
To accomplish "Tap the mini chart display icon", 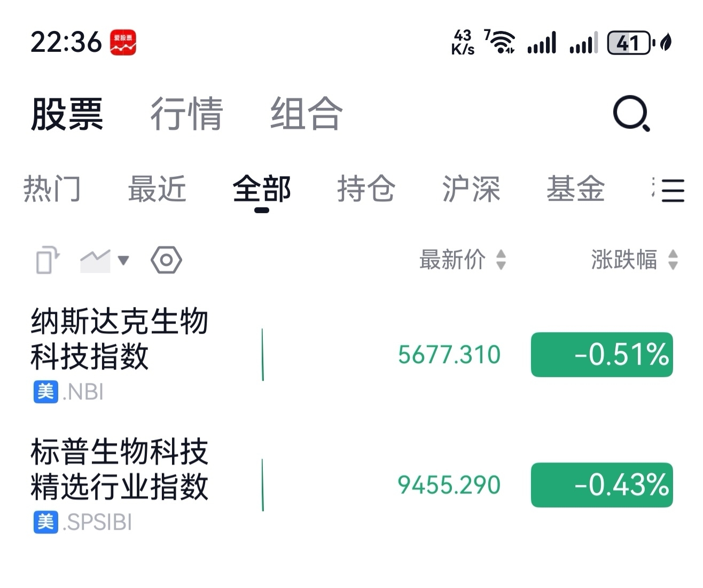I will pyautogui.click(x=95, y=261).
